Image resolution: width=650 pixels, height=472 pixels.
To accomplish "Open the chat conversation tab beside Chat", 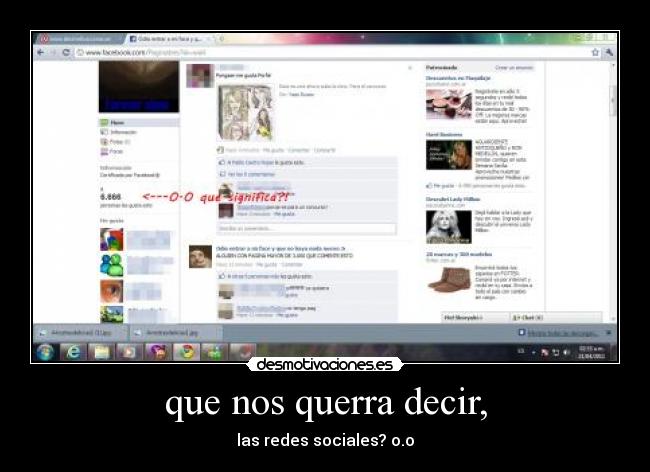I will [475, 317].
